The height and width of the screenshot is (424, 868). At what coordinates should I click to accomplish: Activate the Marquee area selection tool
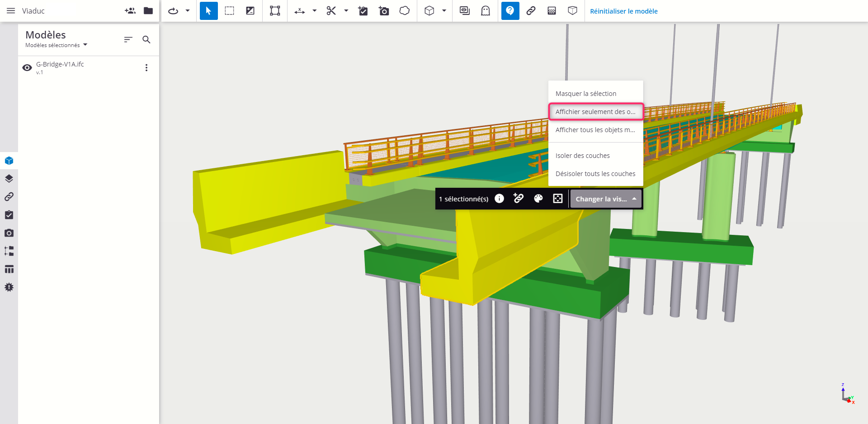pyautogui.click(x=229, y=11)
